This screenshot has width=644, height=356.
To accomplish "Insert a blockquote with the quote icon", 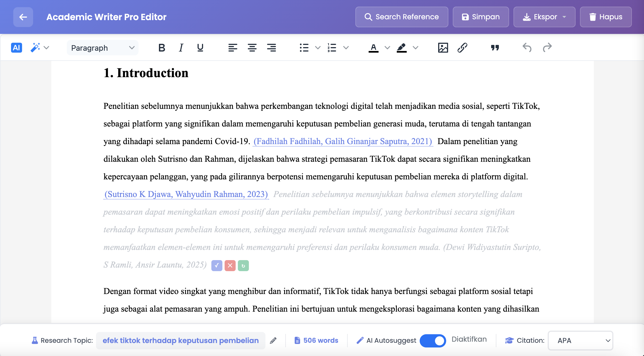I will click(x=495, y=48).
